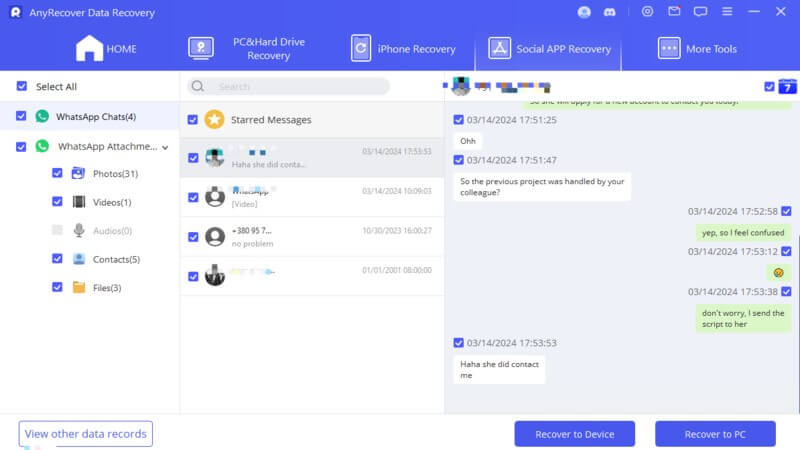Toggle the checkbox beside calendar icon
The height and width of the screenshot is (450, 800).
click(769, 87)
